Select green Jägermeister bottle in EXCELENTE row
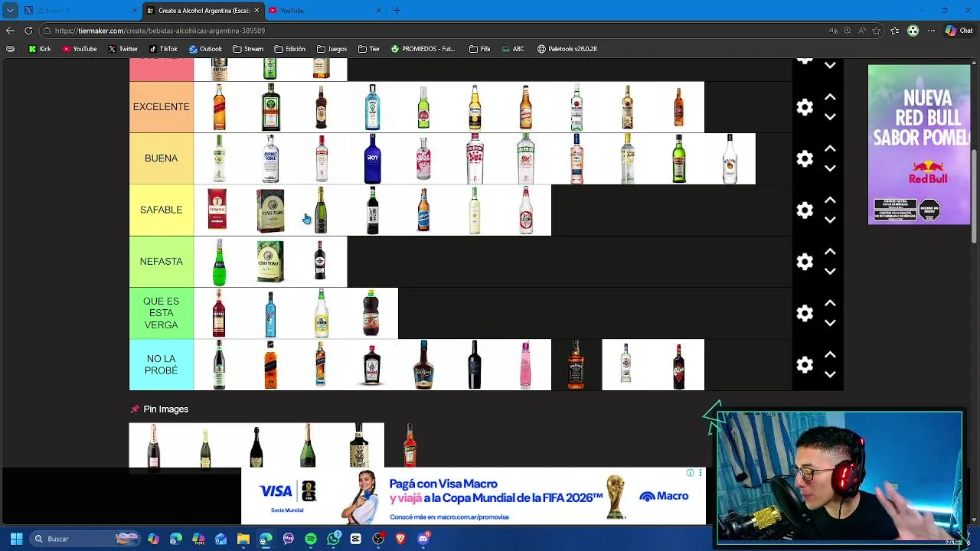This screenshot has width=980, height=551. click(x=270, y=107)
